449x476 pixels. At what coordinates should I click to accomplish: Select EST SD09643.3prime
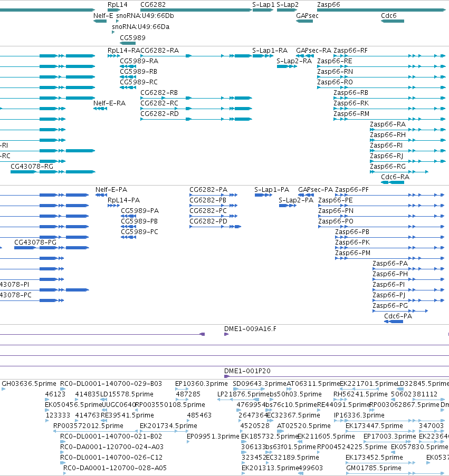(x=260, y=383)
